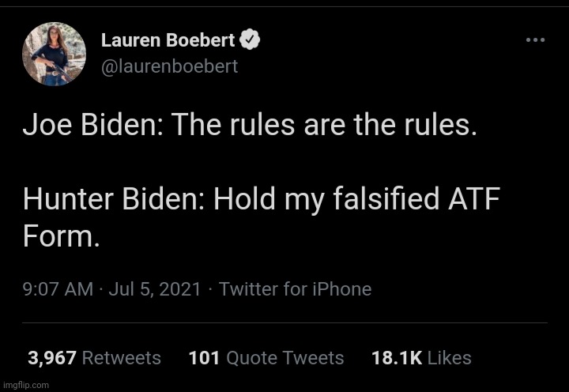This screenshot has height=392, width=569.
Task: Open the tweet's three-dot more options menu
Action: [x=535, y=40]
